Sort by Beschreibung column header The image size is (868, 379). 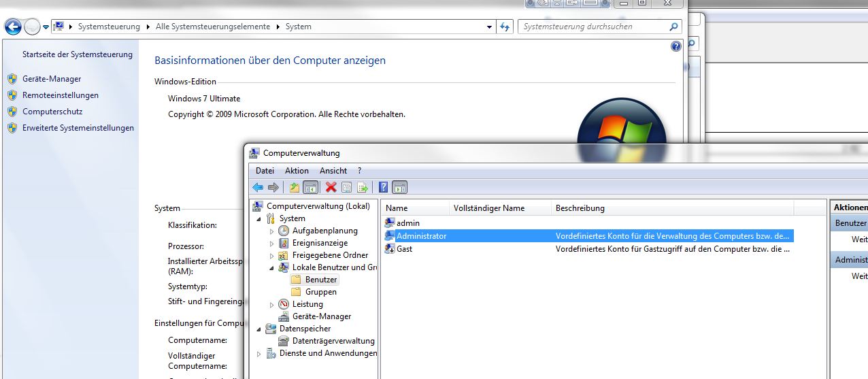point(672,208)
